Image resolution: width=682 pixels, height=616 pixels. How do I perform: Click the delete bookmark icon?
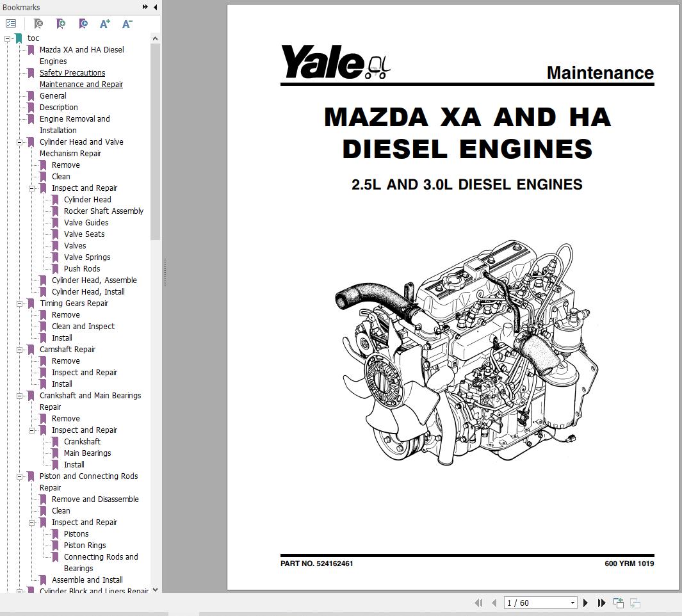(x=38, y=24)
